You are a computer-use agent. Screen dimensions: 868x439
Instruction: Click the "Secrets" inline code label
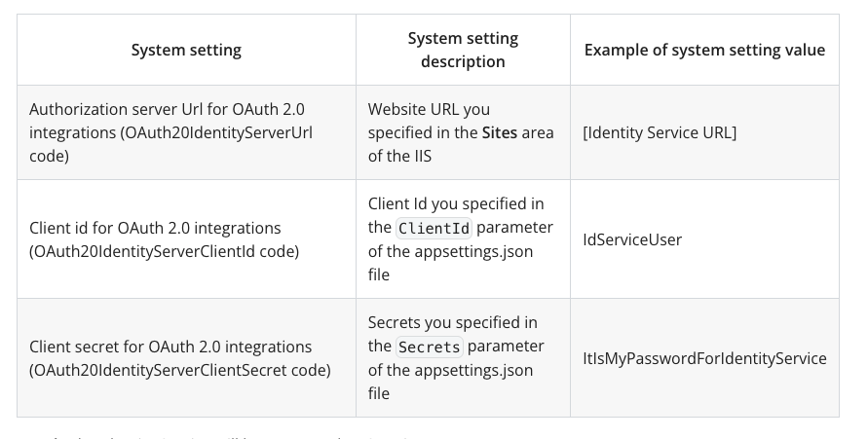point(429,347)
